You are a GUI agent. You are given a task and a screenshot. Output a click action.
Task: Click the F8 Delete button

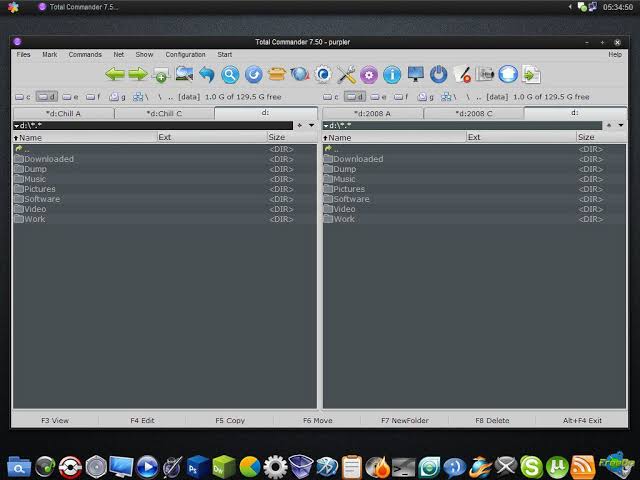point(492,420)
